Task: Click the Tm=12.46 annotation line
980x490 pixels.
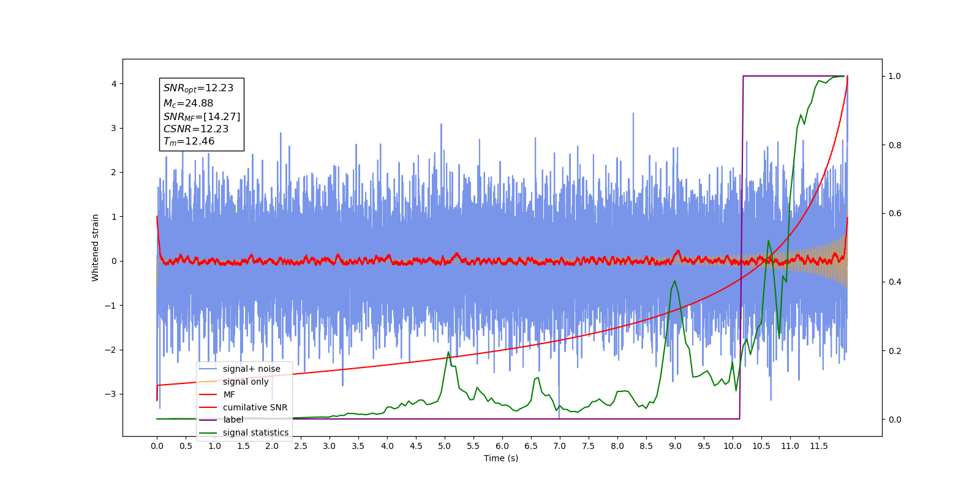Action: point(189,141)
